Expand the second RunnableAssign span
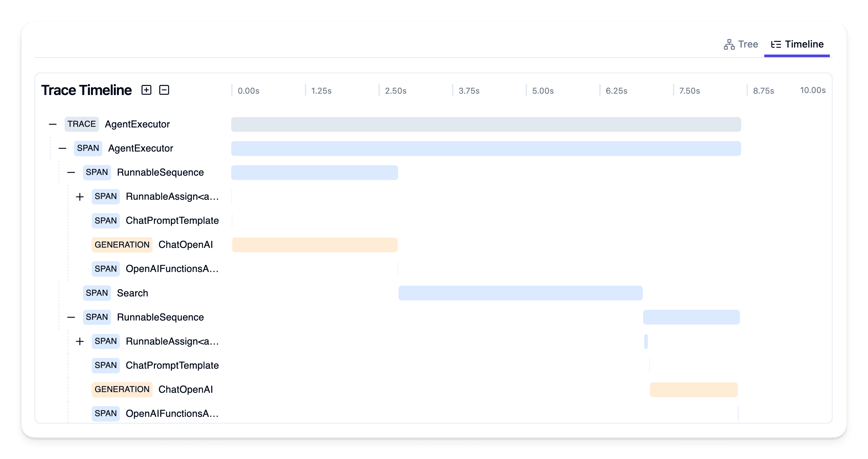The height and width of the screenshot is (459, 868). pyautogui.click(x=80, y=341)
